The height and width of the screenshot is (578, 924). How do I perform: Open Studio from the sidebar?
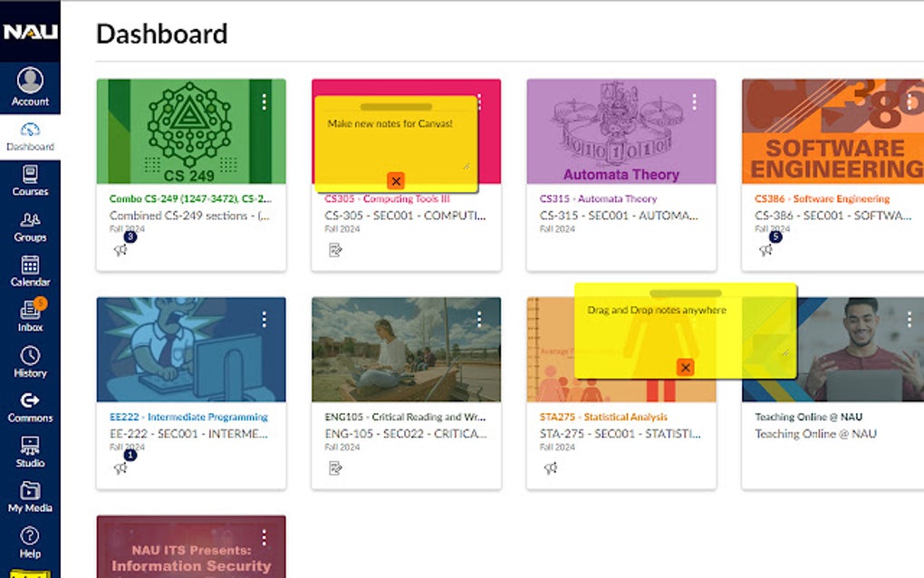tap(30, 450)
